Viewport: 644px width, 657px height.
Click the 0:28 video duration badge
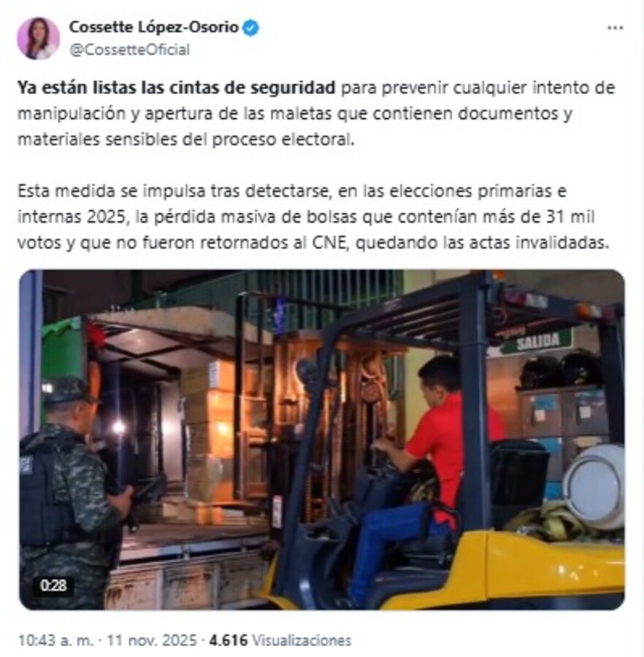53,585
